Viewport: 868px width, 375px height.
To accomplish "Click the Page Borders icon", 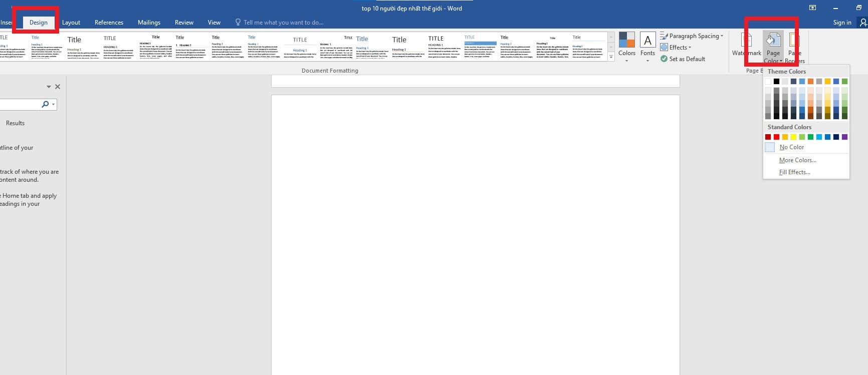I will pyautogui.click(x=794, y=40).
